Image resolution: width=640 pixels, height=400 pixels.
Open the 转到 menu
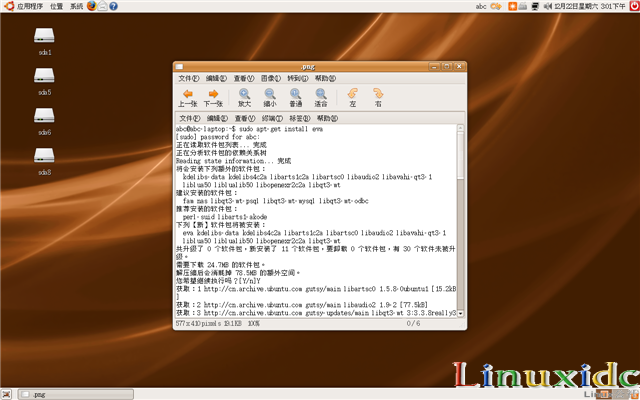coord(298,78)
